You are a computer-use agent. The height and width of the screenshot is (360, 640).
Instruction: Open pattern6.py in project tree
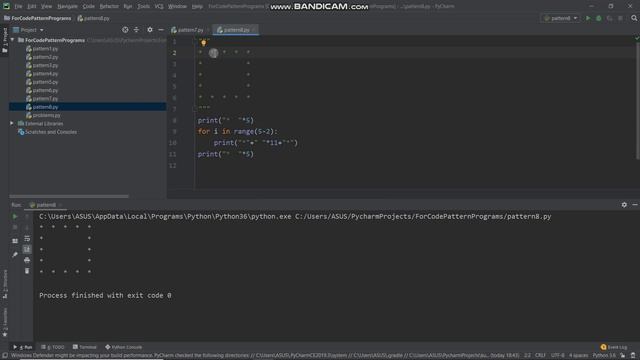[42, 90]
